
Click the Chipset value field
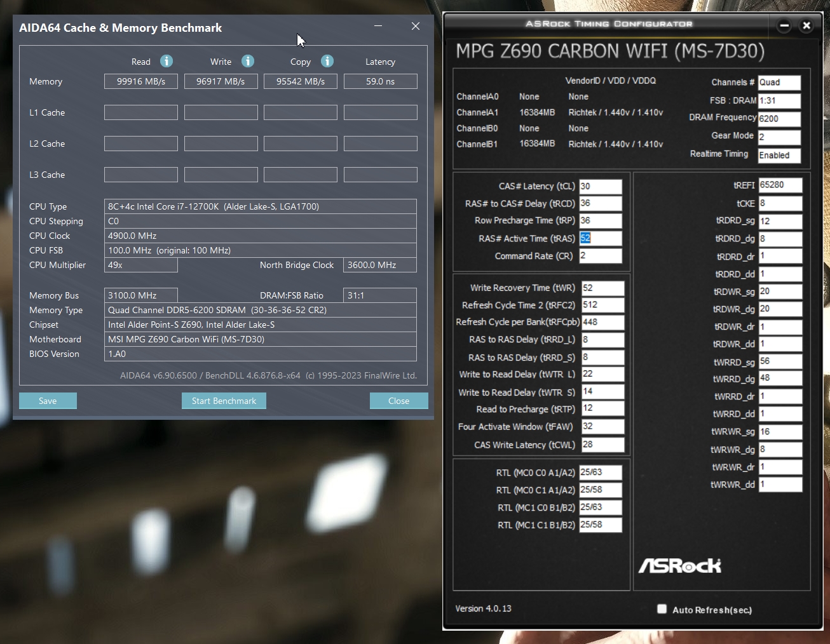point(261,325)
